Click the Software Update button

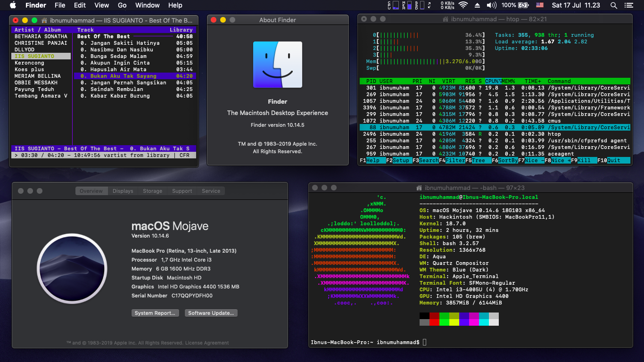pyautogui.click(x=211, y=313)
